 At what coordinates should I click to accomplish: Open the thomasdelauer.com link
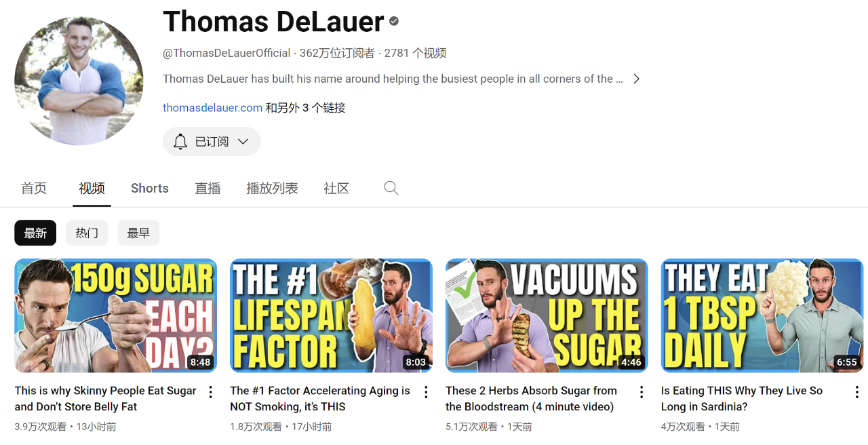212,108
